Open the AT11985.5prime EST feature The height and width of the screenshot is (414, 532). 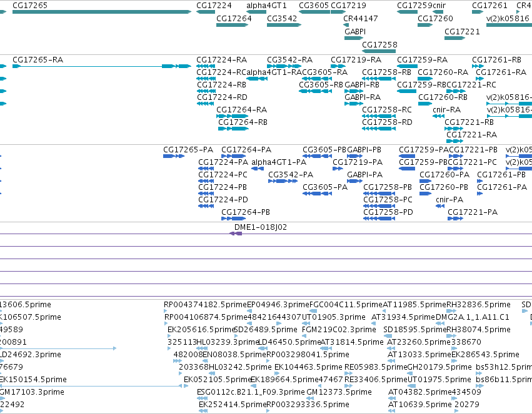pos(384,311)
